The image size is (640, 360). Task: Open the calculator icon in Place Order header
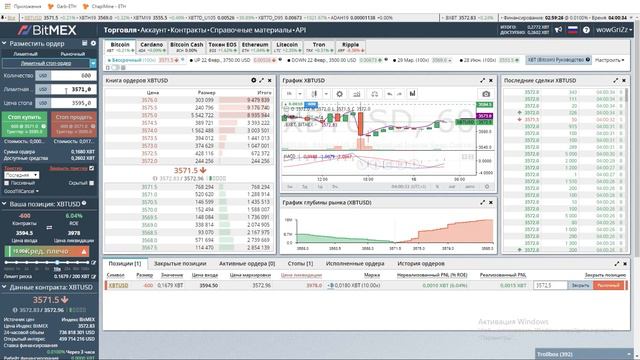84,43
